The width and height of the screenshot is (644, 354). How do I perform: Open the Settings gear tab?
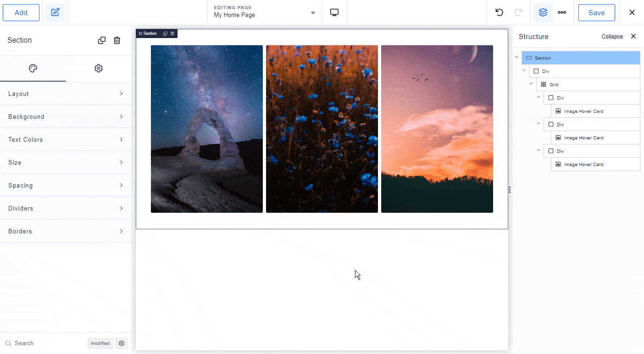pos(99,68)
